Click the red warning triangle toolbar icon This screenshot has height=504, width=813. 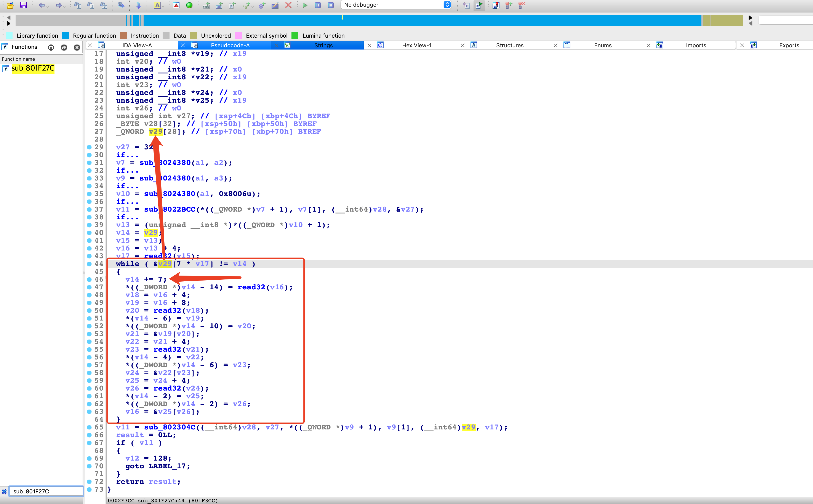pos(176,5)
